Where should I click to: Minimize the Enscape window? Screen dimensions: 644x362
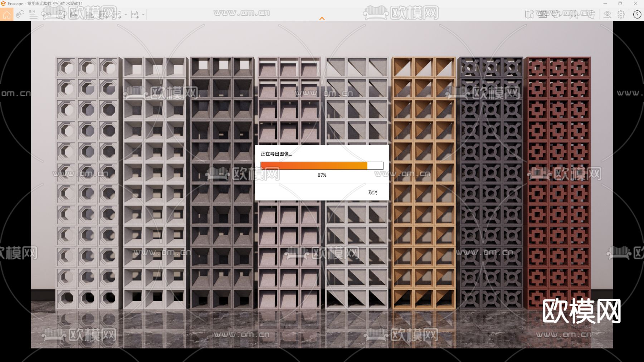click(x=605, y=4)
